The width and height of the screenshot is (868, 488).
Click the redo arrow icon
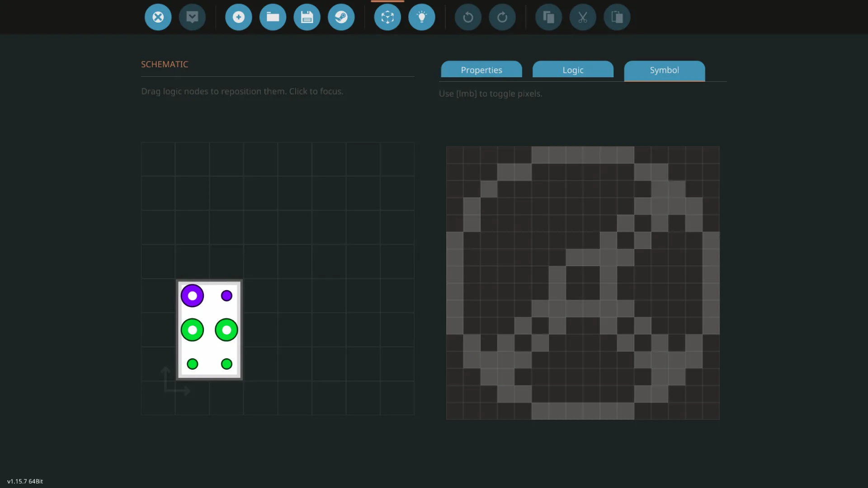coord(502,17)
